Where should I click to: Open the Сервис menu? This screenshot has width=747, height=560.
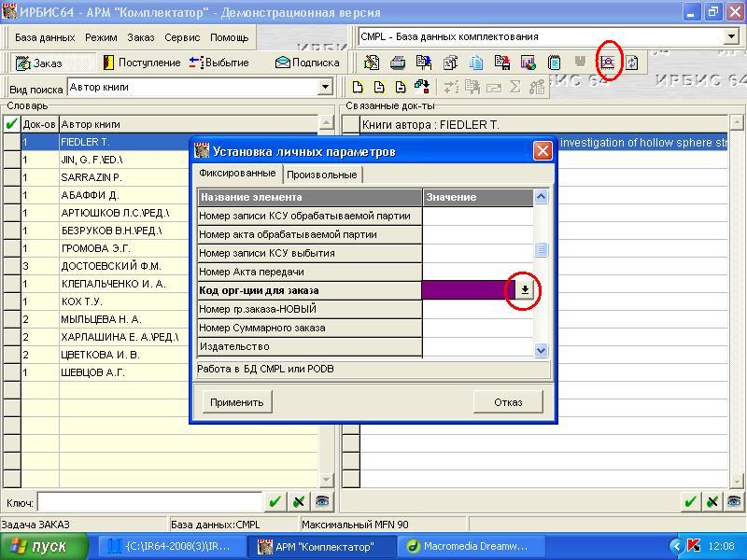coord(182,37)
